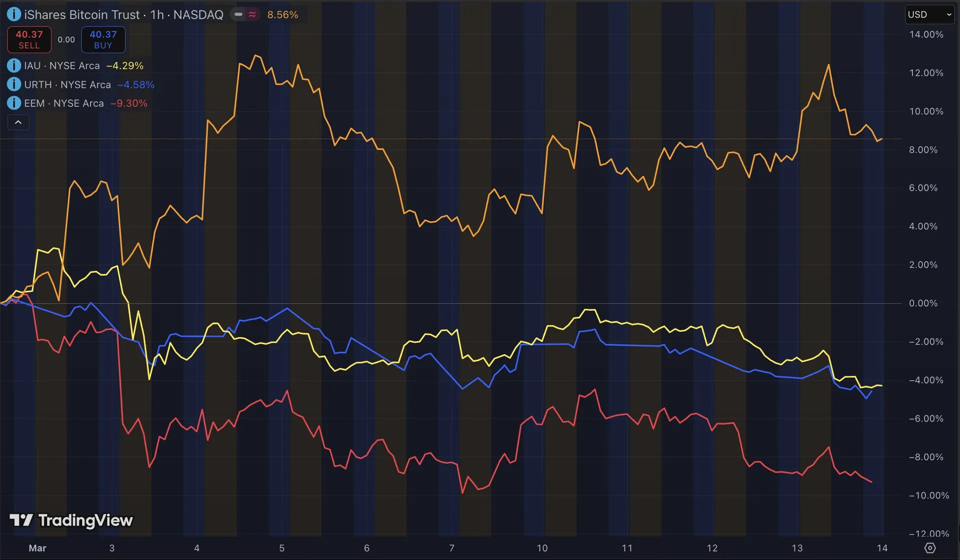Open the USD currency dropdown
This screenshot has height=560, width=960.
point(928,14)
